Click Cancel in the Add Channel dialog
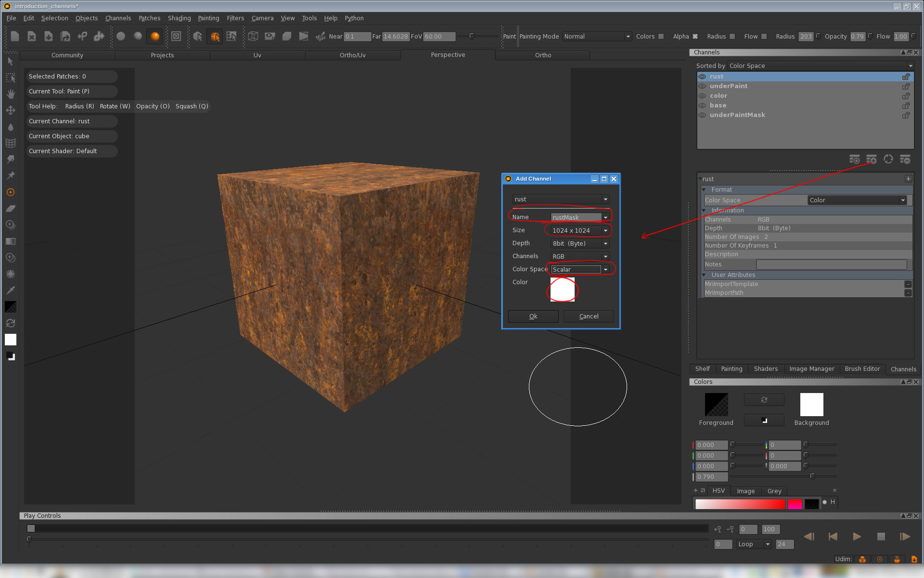Image resolution: width=924 pixels, height=578 pixels. click(589, 316)
